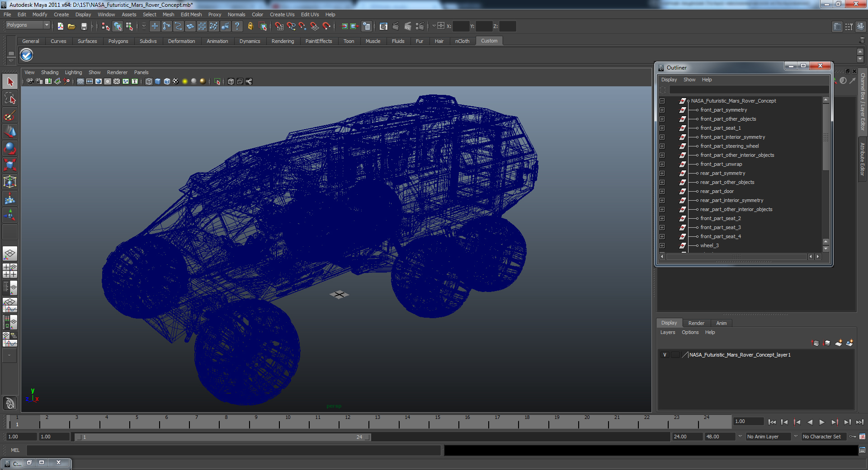Select NASA_Futuristic_Mars_Rover_Concept_layer1 layer

point(740,355)
